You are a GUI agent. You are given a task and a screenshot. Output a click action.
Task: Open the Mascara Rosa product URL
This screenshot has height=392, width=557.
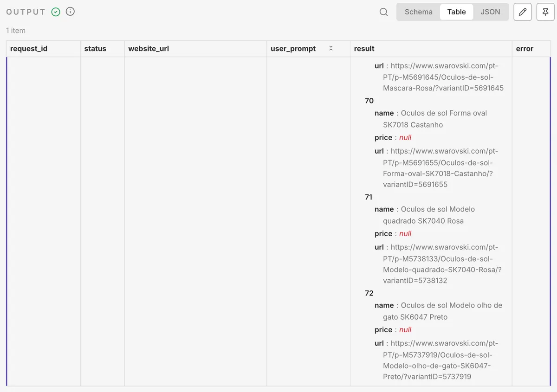click(x=438, y=77)
